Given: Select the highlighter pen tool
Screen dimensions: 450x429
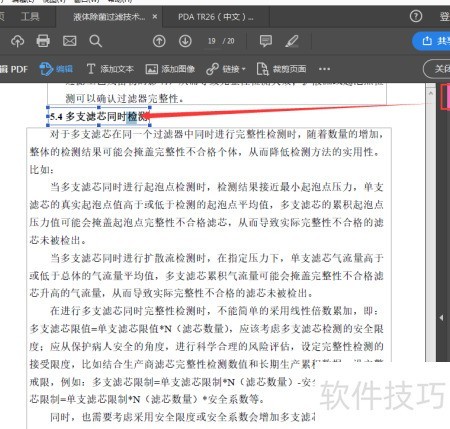Looking at the screenshot, I should click(292, 41).
